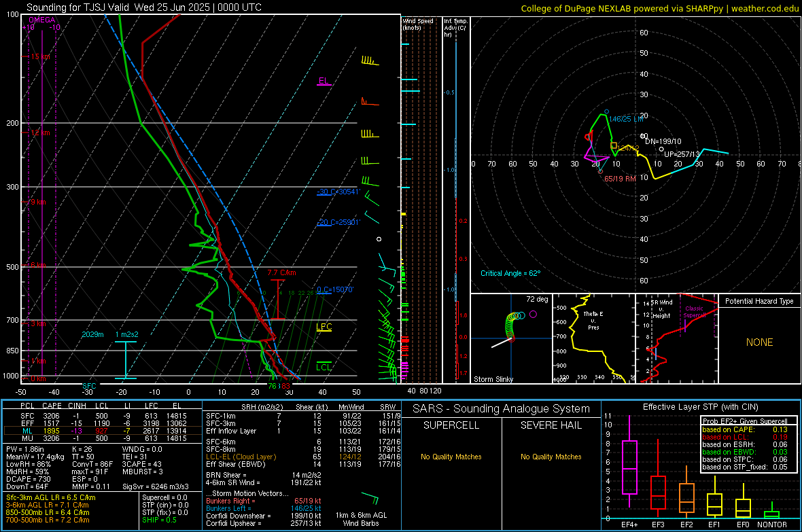Click the yellow 'based on CAPE: 0.13' line
Image resolution: width=802 pixels, height=532 pixels.
point(745,429)
